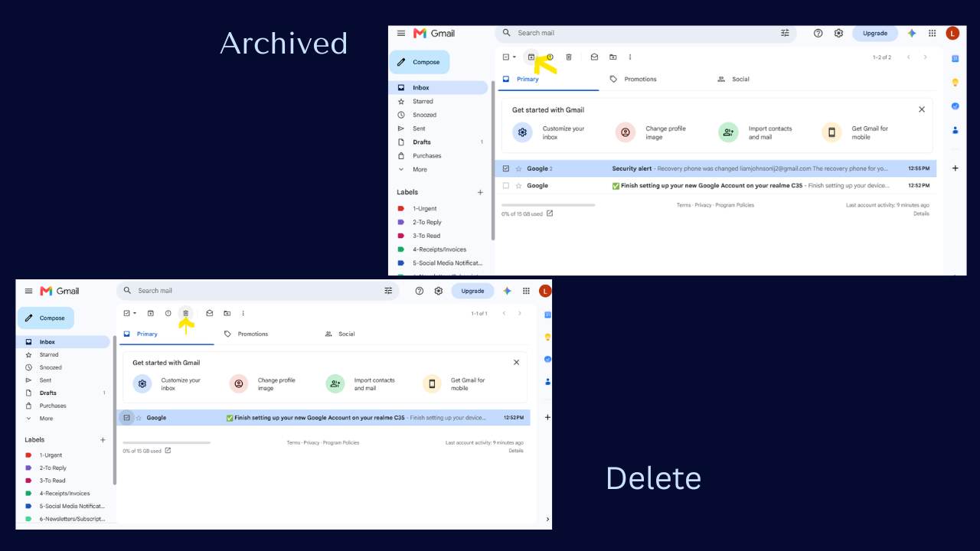Uncheck the Google email checkbox in lower window

[x=127, y=418]
